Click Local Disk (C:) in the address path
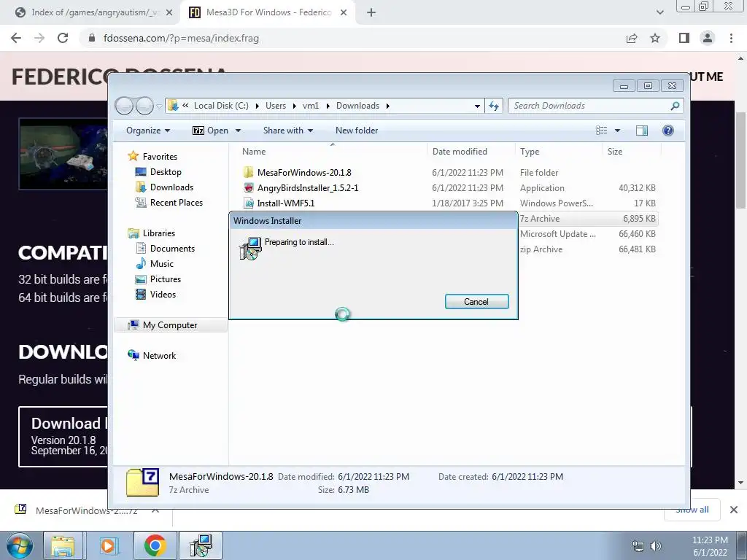747x560 pixels. click(221, 106)
